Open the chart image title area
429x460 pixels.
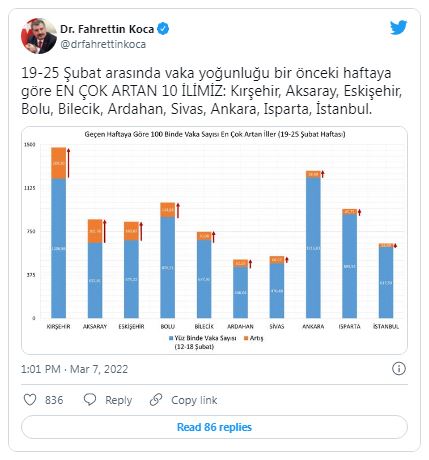pos(215,134)
